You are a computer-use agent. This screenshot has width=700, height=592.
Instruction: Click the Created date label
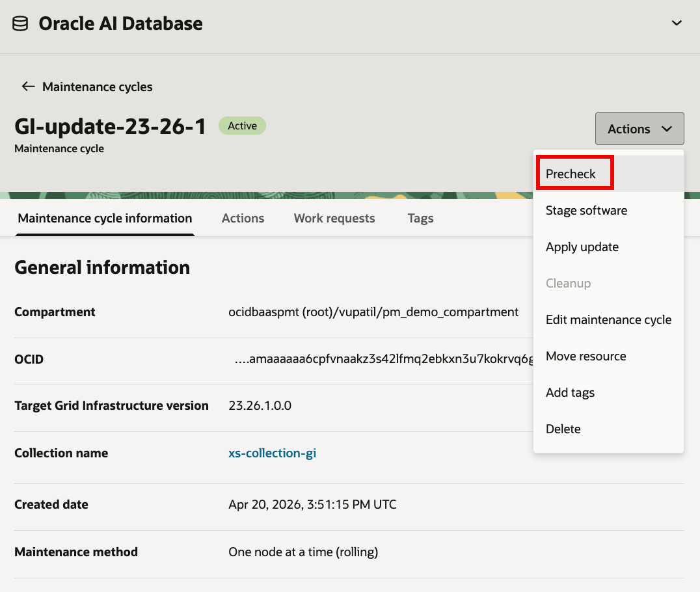51,504
